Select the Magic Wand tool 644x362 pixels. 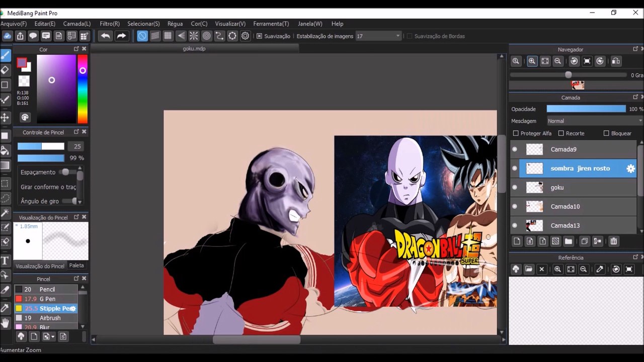coord(5,213)
